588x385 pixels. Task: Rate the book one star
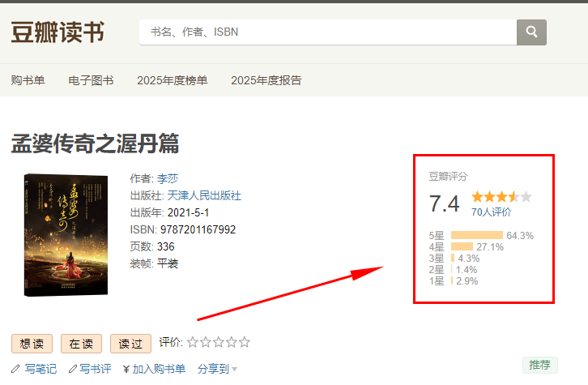click(193, 343)
